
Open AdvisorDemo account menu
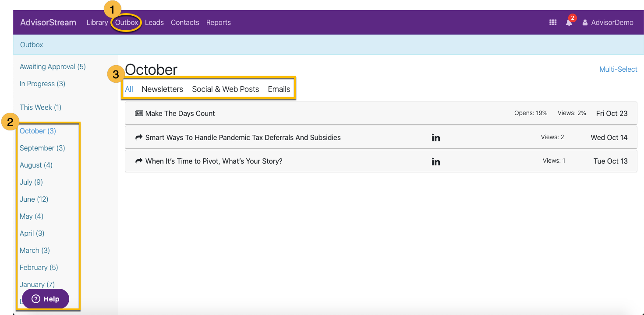tap(612, 22)
